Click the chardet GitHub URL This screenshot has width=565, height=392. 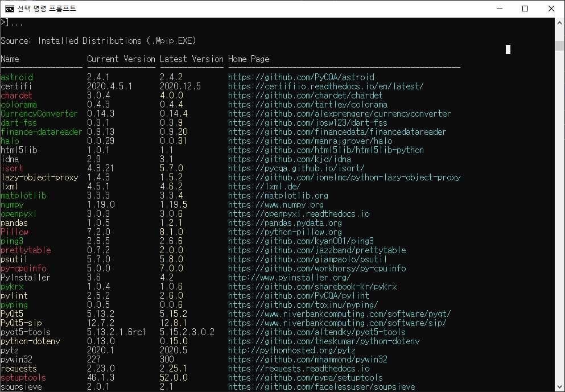tap(305, 96)
